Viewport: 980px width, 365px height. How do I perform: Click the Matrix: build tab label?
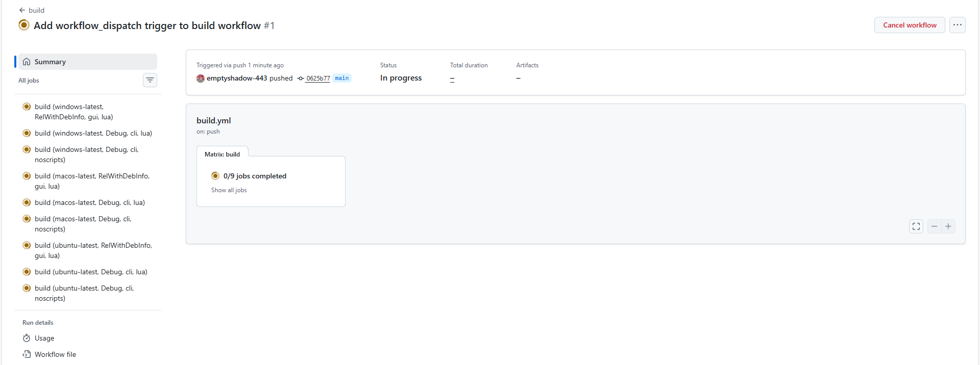[222, 154]
